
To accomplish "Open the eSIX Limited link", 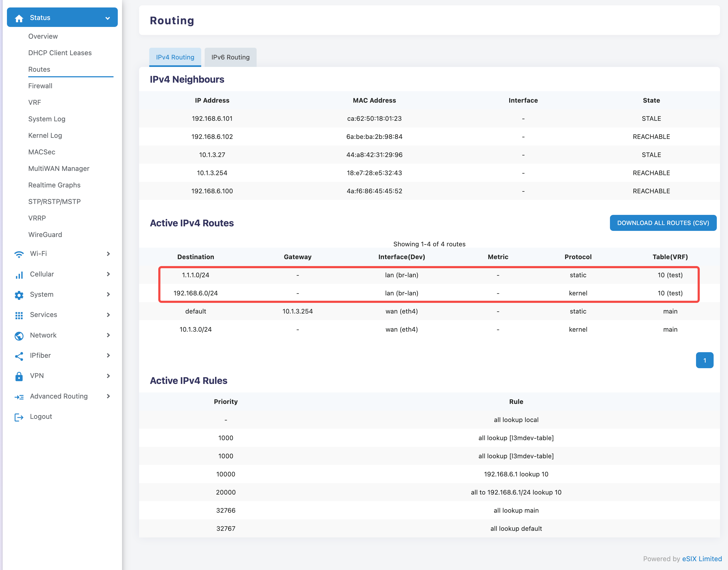I will tap(702, 559).
